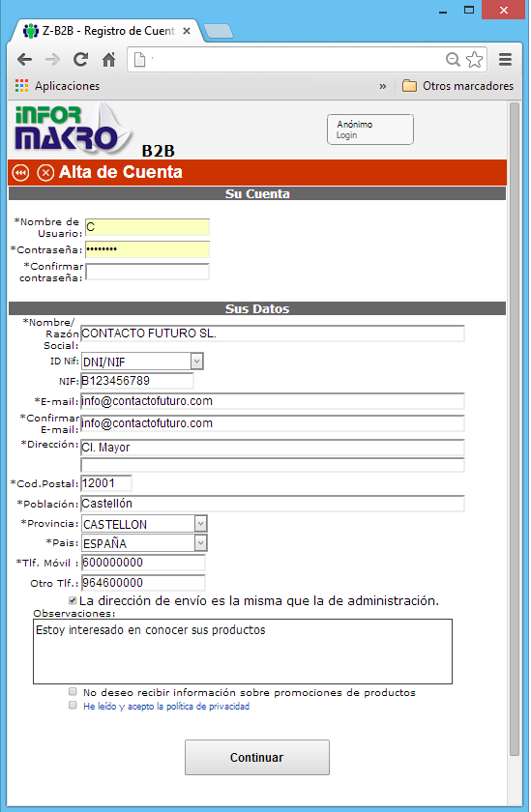Open Aplicaciones apps grid shortcut
This screenshot has width=531, height=812.
pyautogui.click(x=57, y=86)
